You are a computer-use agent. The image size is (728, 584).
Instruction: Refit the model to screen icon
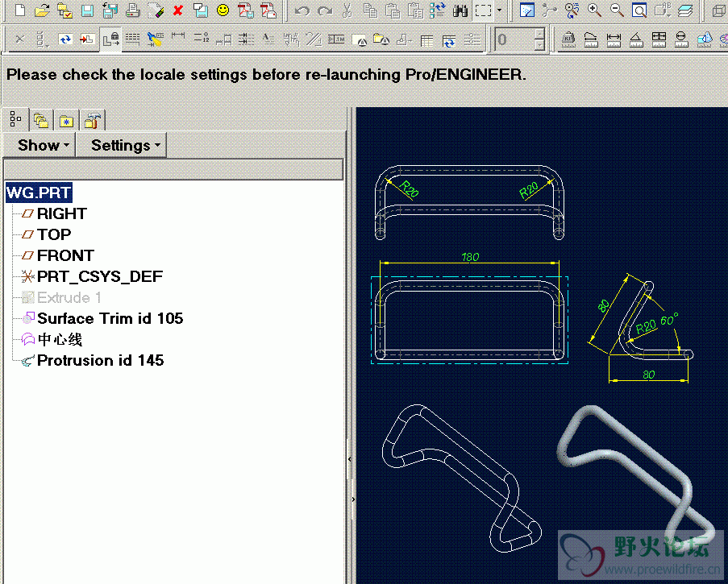639,10
